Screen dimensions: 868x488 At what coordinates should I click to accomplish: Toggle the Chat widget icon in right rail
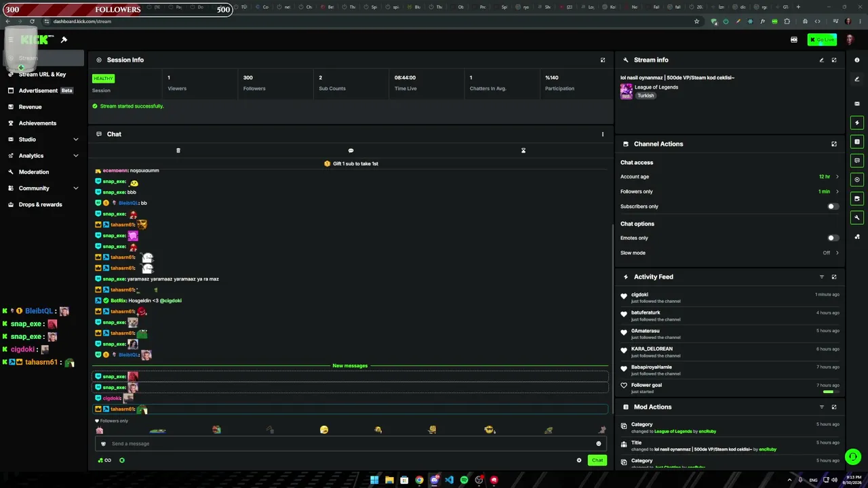tap(857, 161)
